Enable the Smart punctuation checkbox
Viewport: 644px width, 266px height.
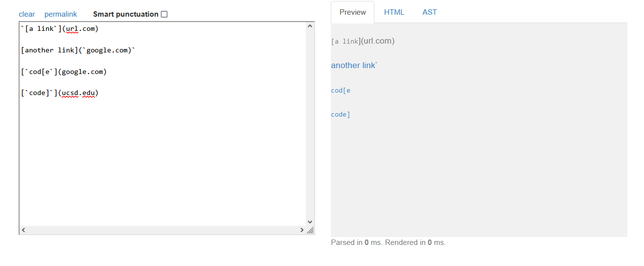164,14
